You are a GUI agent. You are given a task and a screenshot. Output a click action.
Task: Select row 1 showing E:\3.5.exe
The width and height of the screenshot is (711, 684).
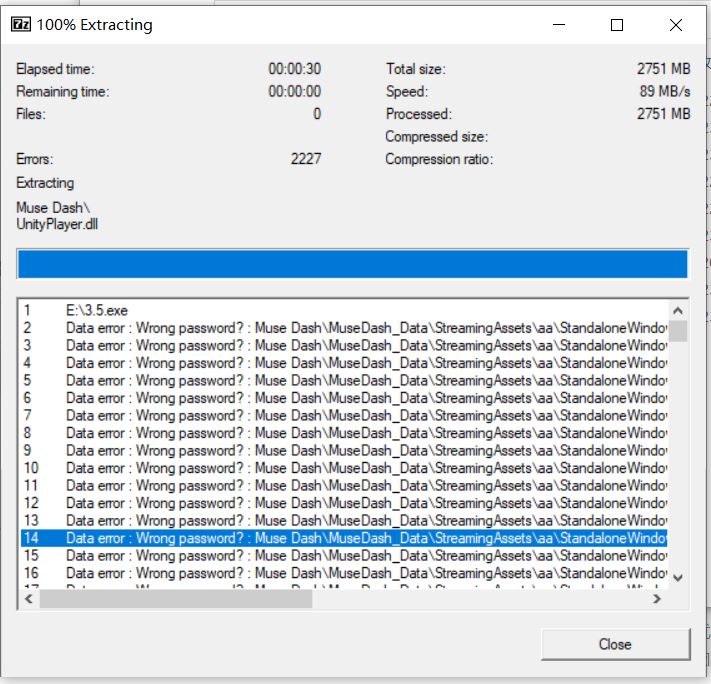pyautogui.click(x=97, y=311)
